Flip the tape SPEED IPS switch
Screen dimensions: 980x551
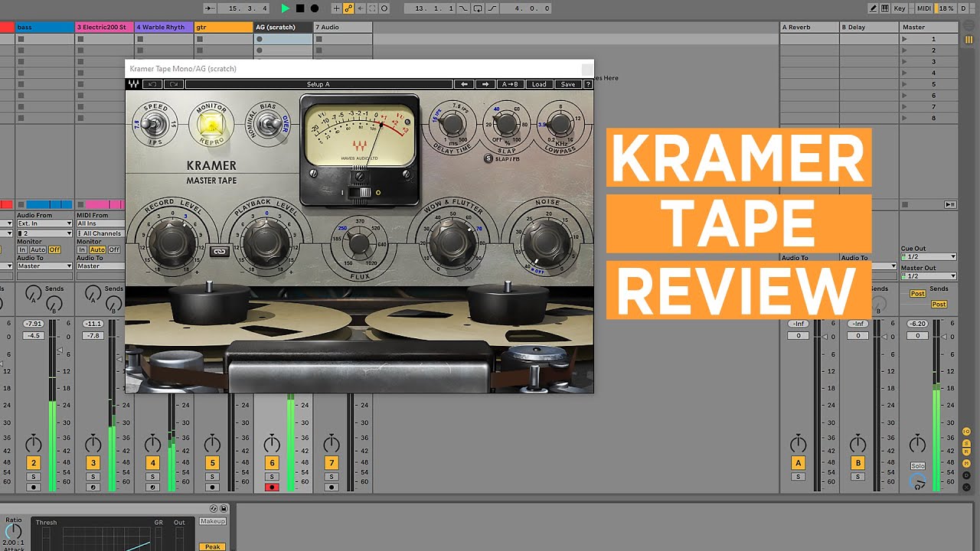tap(155, 123)
